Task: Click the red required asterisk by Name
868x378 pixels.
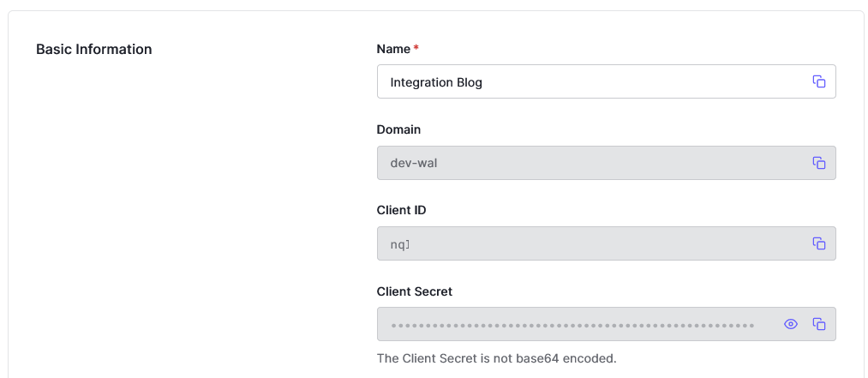Action: [416, 49]
